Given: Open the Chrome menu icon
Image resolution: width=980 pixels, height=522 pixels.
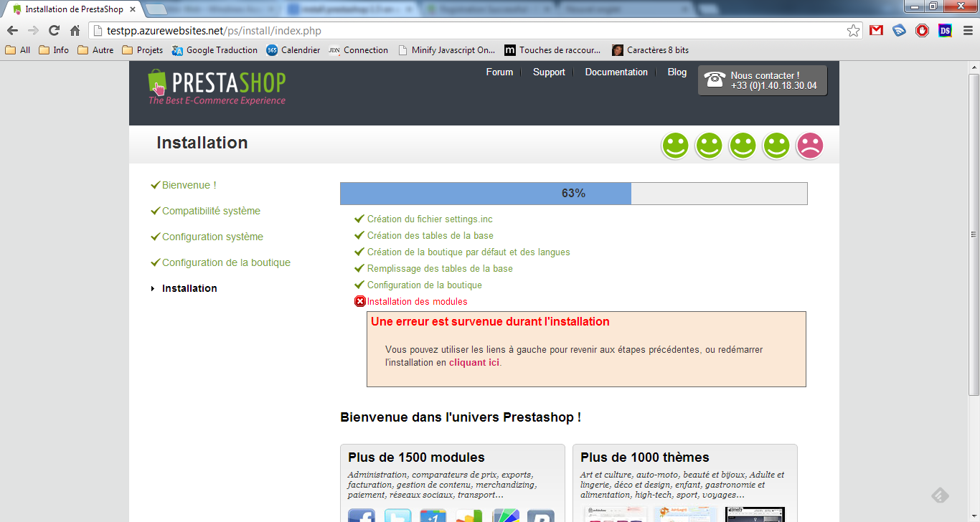Looking at the screenshot, I should pos(966,31).
